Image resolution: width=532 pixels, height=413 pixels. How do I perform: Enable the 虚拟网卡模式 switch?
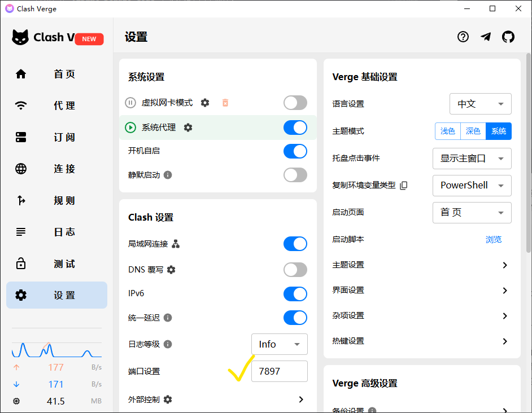click(295, 103)
